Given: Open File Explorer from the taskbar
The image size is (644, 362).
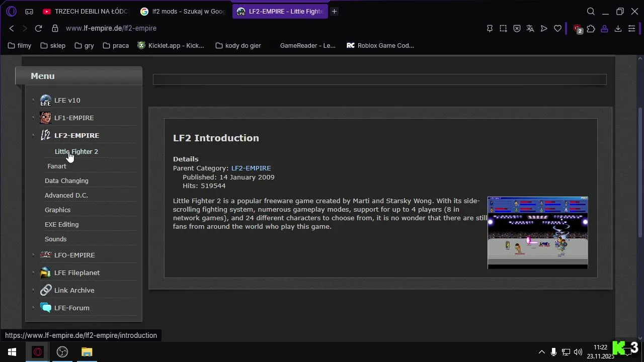Looking at the screenshot, I should (87, 352).
